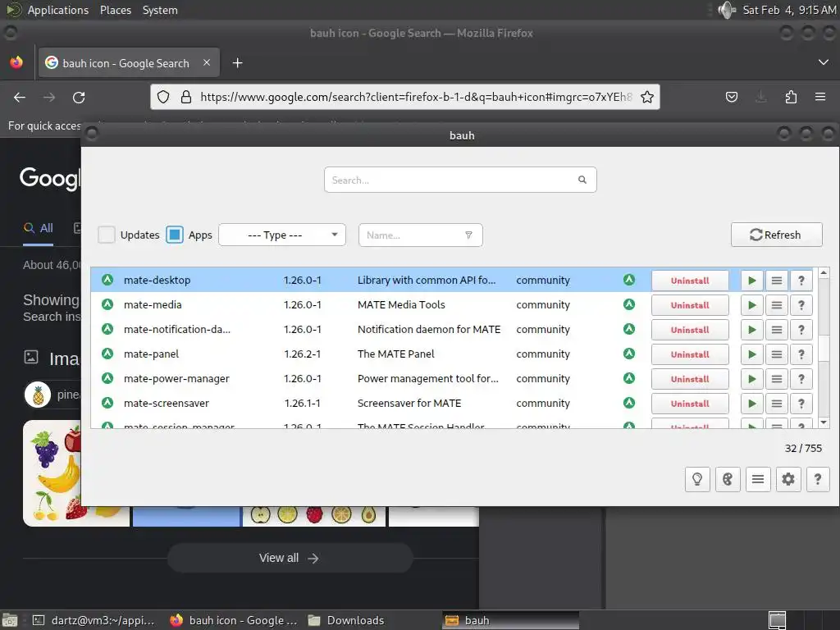Open Firefox extensions puzzle icon
The image size is (840, 630).
(791, 97)
